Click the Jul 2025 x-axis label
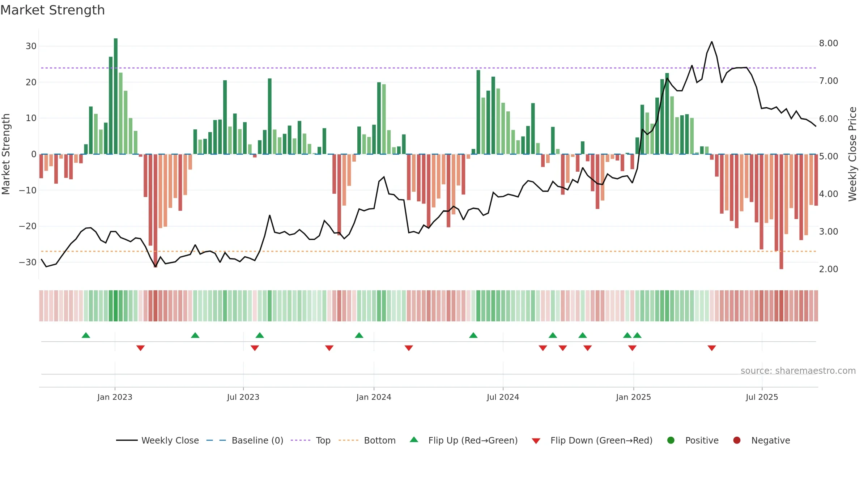The image size is (868, 488). click(x=762, y=397)
